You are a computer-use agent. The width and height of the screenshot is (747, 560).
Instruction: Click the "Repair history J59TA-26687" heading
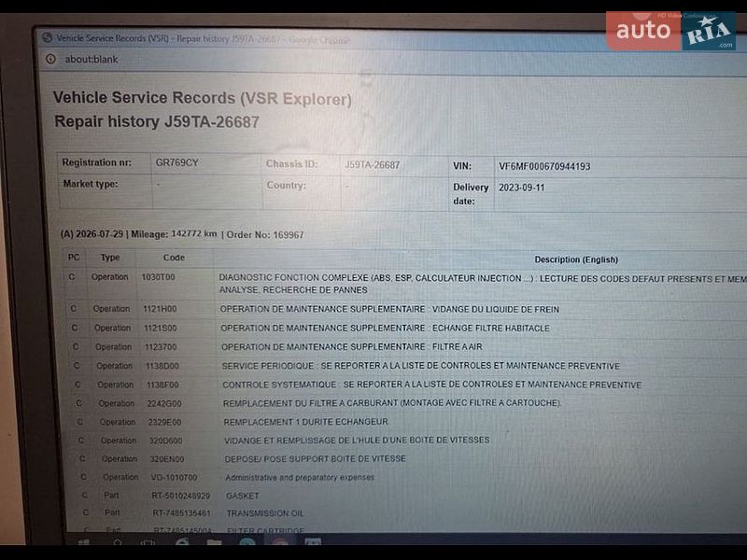(157, 121)
